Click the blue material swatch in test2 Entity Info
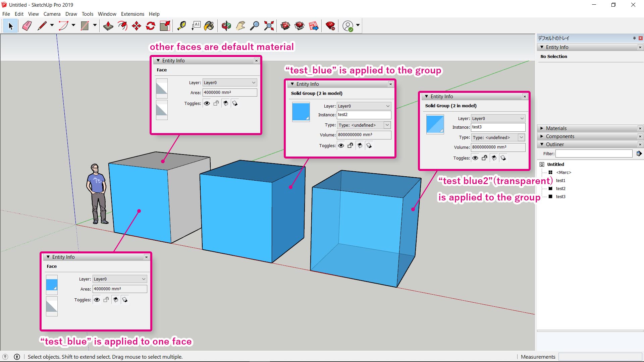The width and height of the screenshot is (644, 362). (301, 111)
